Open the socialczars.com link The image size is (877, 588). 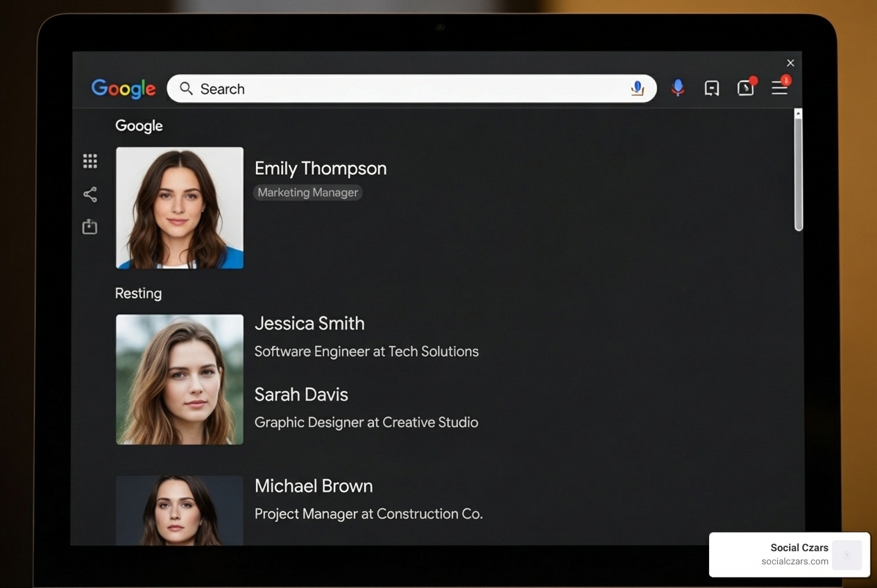[794, 562]
